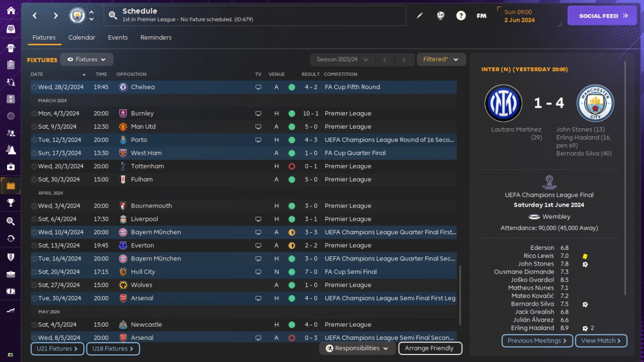Open Squad Planner clipboard icon
The width and height of the screenshot is (644, 362).
(x=11, y=65)
